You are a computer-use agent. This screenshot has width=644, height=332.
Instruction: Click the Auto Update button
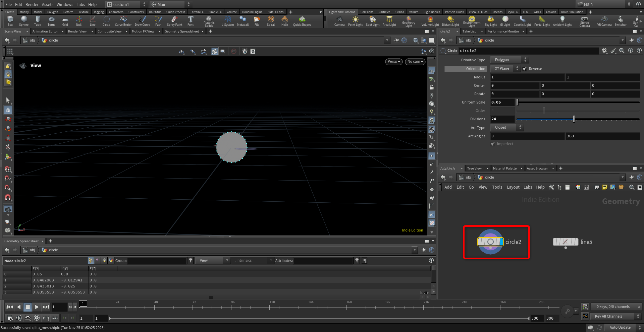(620, 327)
